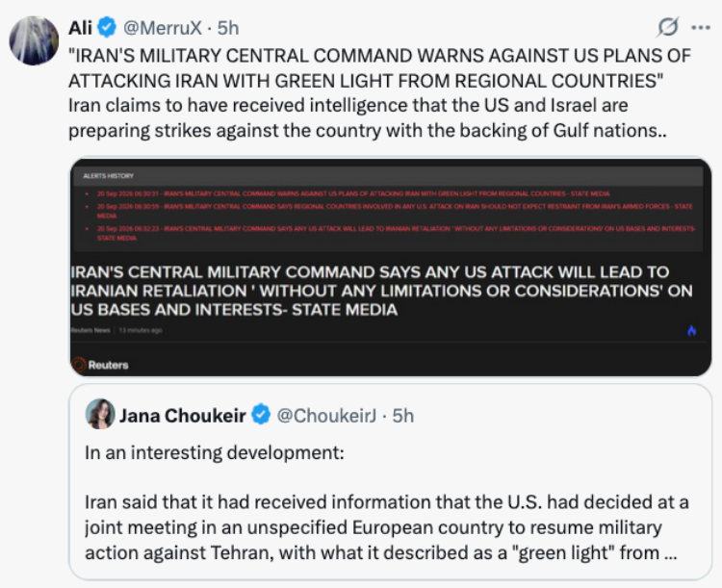Screen dimensions: 722x588
Task: Click the Reuters News 13 minutes ago label
Action: [116, 330]
